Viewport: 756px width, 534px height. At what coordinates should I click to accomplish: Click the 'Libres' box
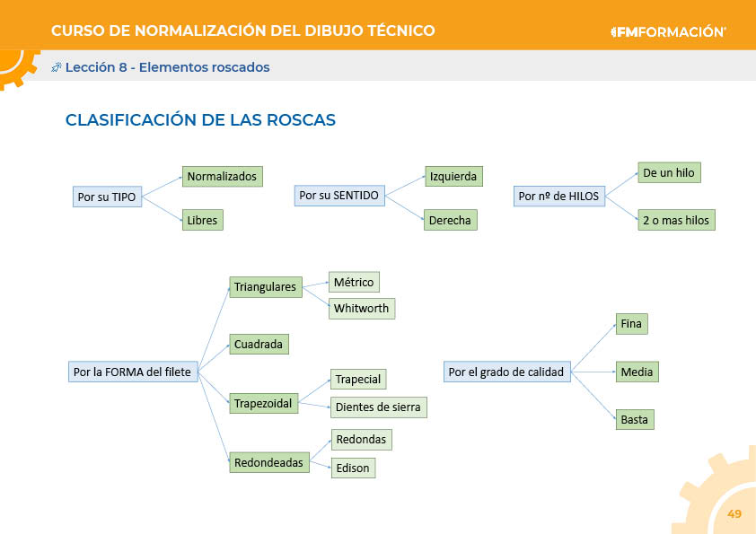[x=203, y=220]
